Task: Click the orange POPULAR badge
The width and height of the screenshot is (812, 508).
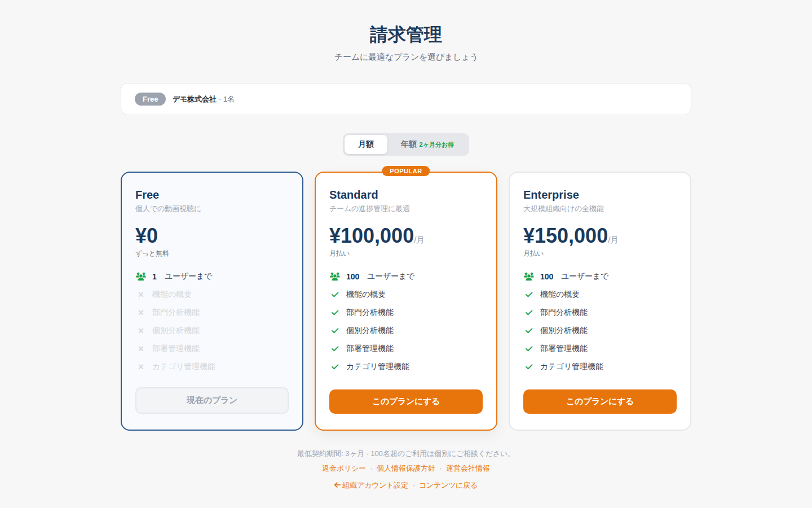Action: [x=406, y=171]
